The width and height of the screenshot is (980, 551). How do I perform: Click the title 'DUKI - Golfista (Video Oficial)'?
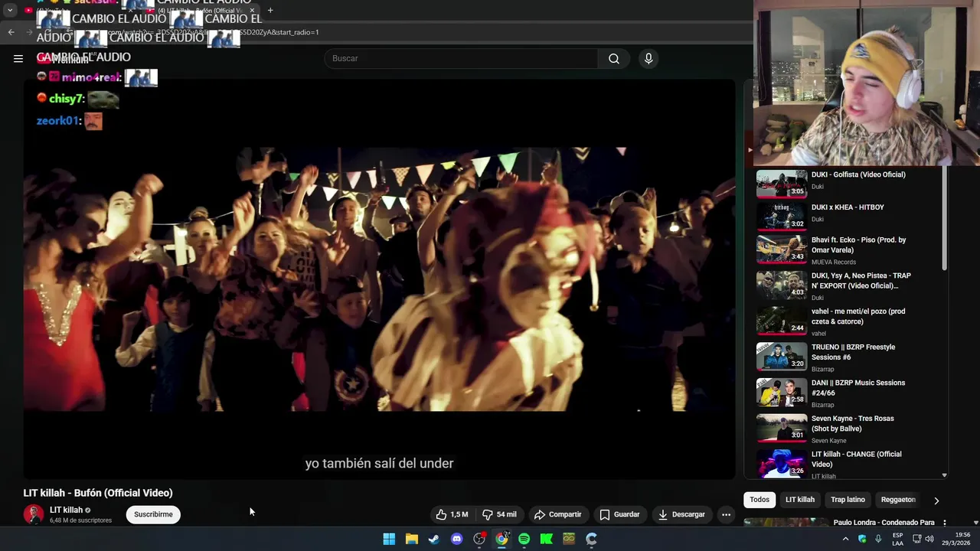pyautogui.click(x=858, y=174)
